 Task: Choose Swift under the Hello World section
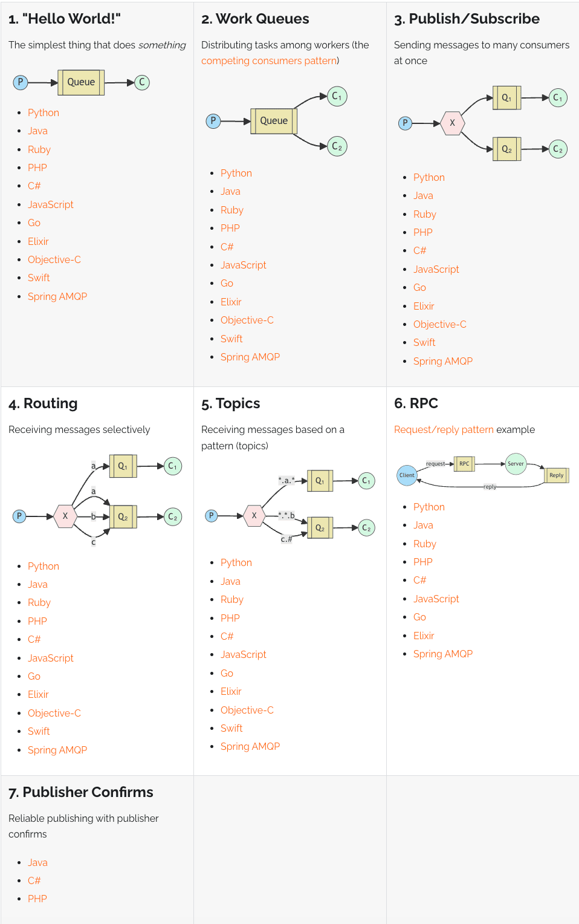(x=39, y=278)
